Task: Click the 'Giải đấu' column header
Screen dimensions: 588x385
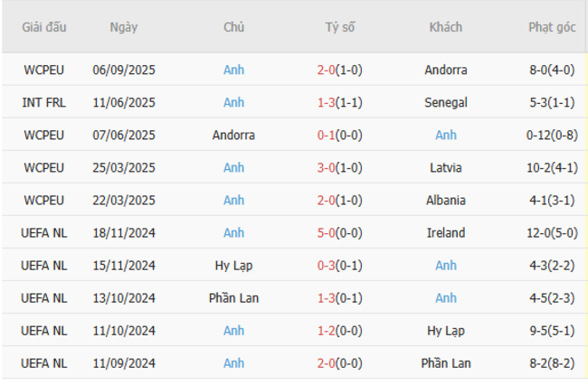Action: [x=44, y=27]
